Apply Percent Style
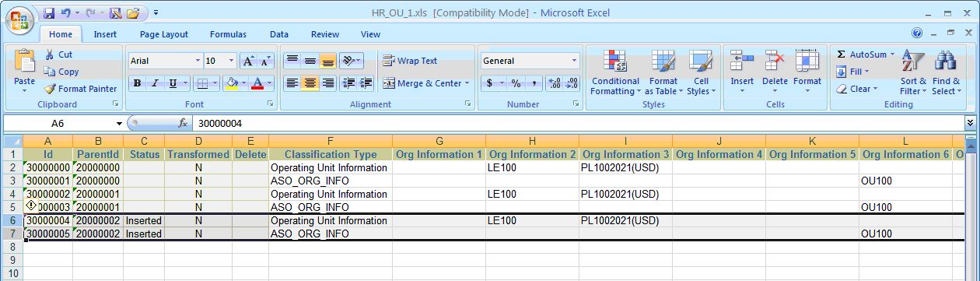The width and height of the screenshot is (980, 281). click(x=516, y=83)
